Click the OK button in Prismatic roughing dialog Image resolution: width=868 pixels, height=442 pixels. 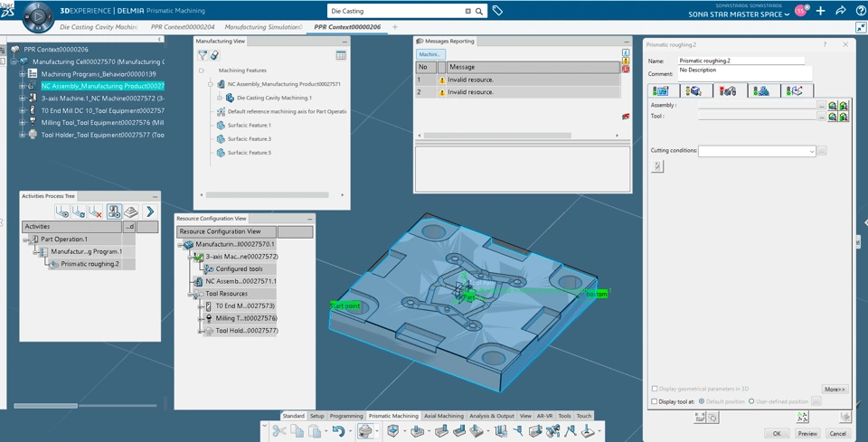pos(777,434)
